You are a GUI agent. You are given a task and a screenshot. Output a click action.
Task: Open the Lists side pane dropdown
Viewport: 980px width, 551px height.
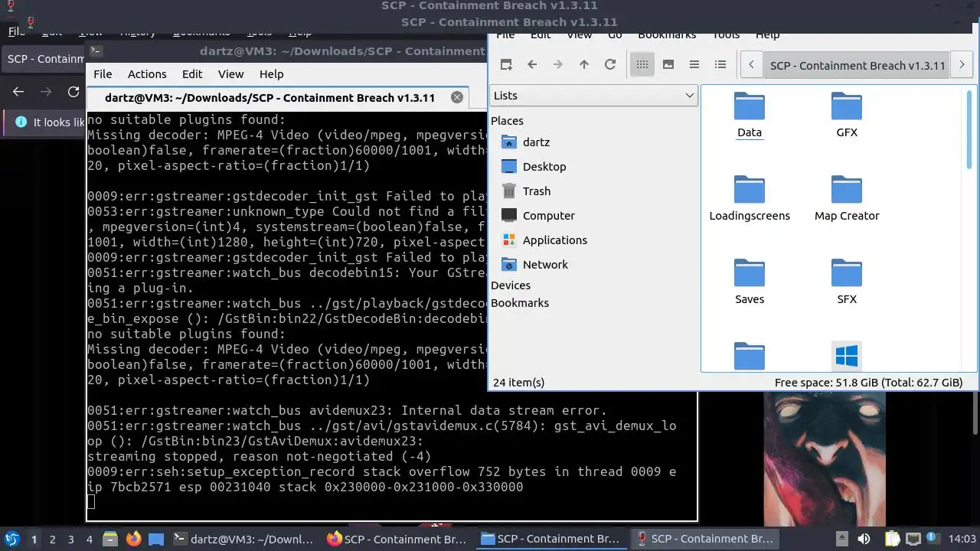pos(593,96)
